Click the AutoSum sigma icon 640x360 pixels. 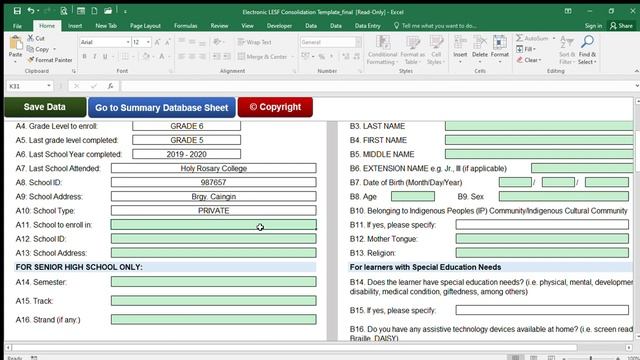pyautogui.click(x=519, y=38)
